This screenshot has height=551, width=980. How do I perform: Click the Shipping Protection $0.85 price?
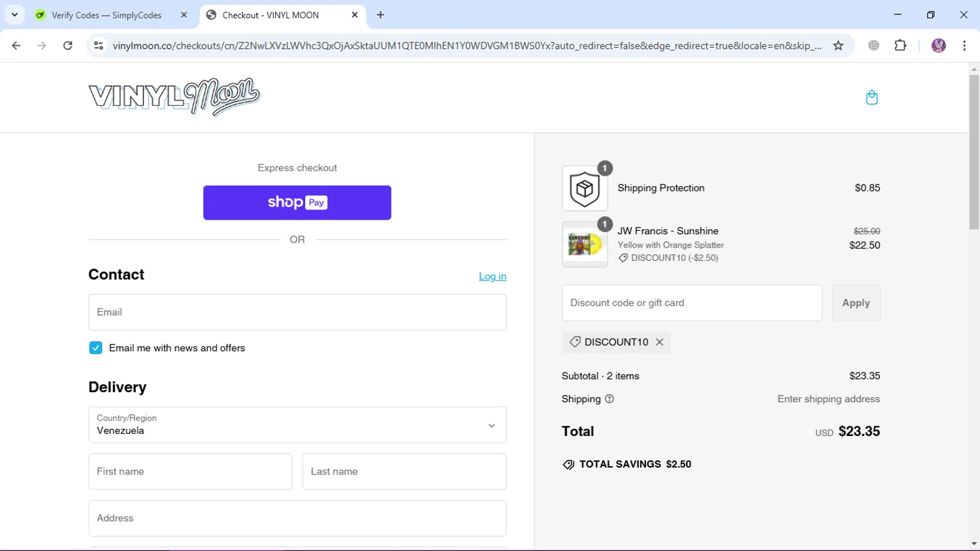click(x=868, y=188)
